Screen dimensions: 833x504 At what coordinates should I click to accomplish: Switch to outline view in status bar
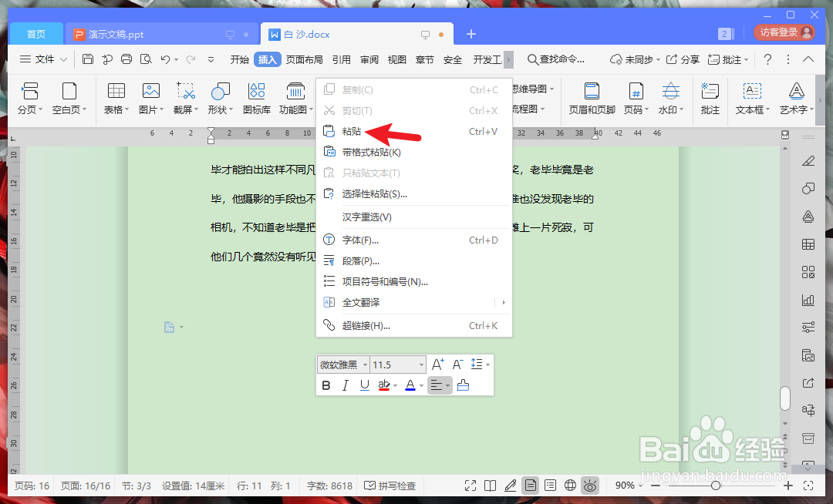[x=551, y=486]
